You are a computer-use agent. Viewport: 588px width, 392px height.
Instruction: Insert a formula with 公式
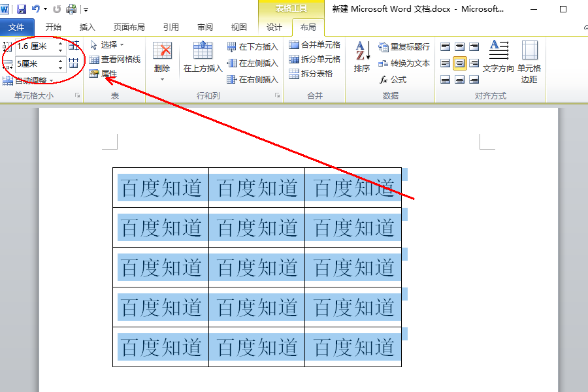(x=393, y=80)
